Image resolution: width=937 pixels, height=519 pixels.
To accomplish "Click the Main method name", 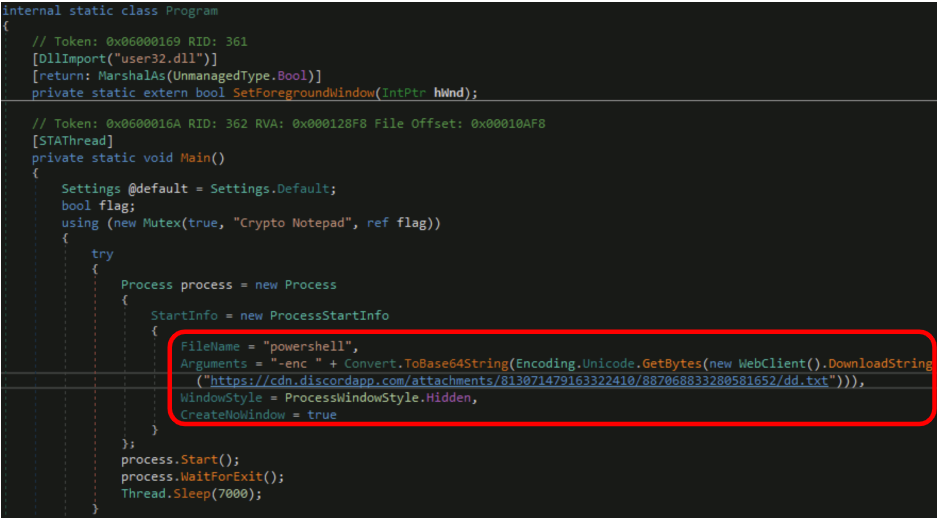I will [x=195, y=158].
